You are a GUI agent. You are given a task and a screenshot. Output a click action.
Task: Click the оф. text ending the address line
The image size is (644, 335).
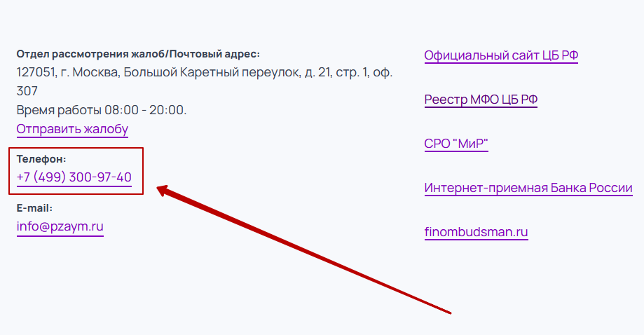pyautogui.click(x=383, y=72)
